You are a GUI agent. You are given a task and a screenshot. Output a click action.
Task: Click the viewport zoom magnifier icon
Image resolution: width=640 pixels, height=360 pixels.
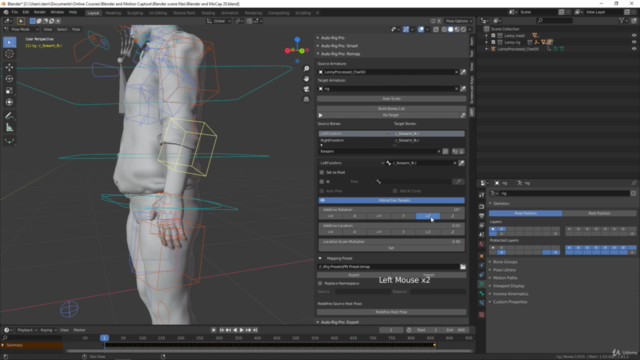[306, 69]
